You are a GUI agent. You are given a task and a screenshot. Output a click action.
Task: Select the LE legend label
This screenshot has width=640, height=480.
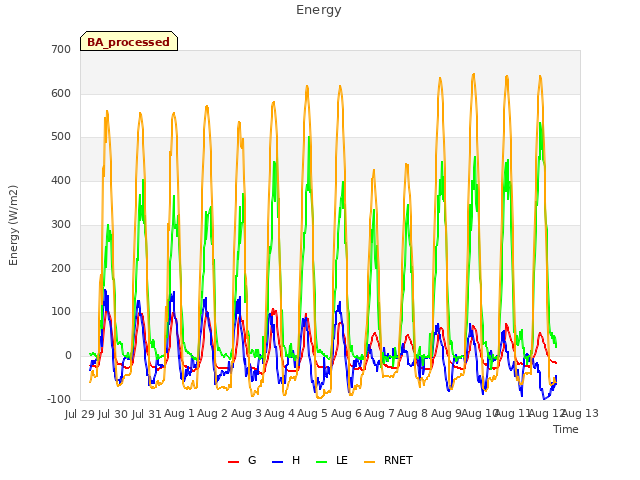(342, 460)
